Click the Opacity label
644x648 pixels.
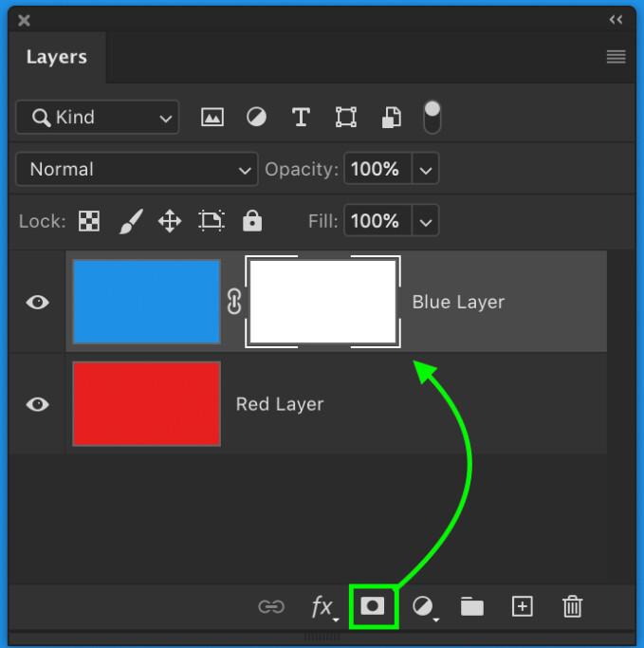302,170
